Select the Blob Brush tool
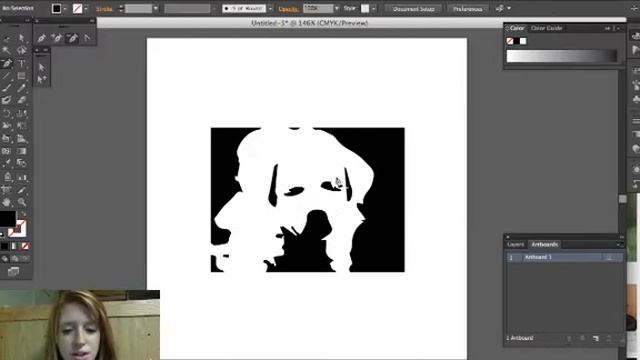Image resolution: width=640 pixels, height=360 pixels. tap(7, 100)
